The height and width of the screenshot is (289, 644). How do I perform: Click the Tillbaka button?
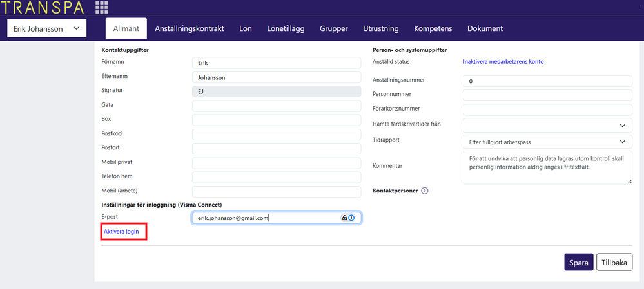coord(614,263)
